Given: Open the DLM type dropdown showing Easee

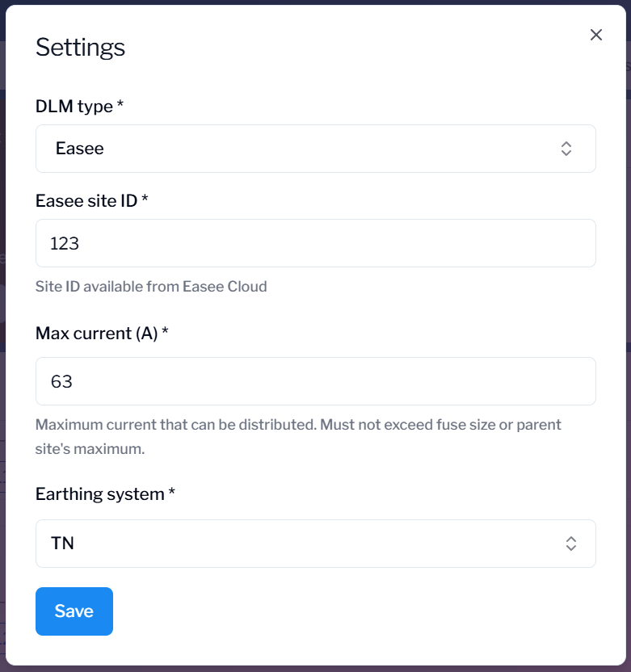Looking at the screenshot, I should click(315, 149).
